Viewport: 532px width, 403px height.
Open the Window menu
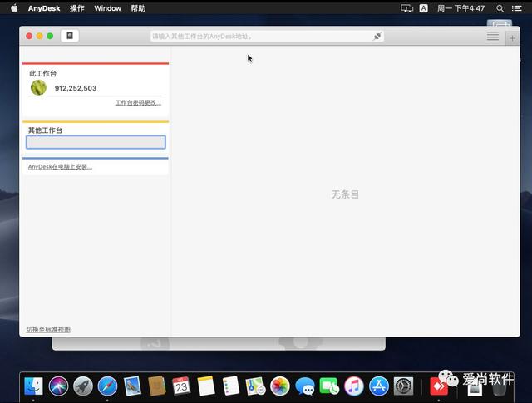coord(107,8)
